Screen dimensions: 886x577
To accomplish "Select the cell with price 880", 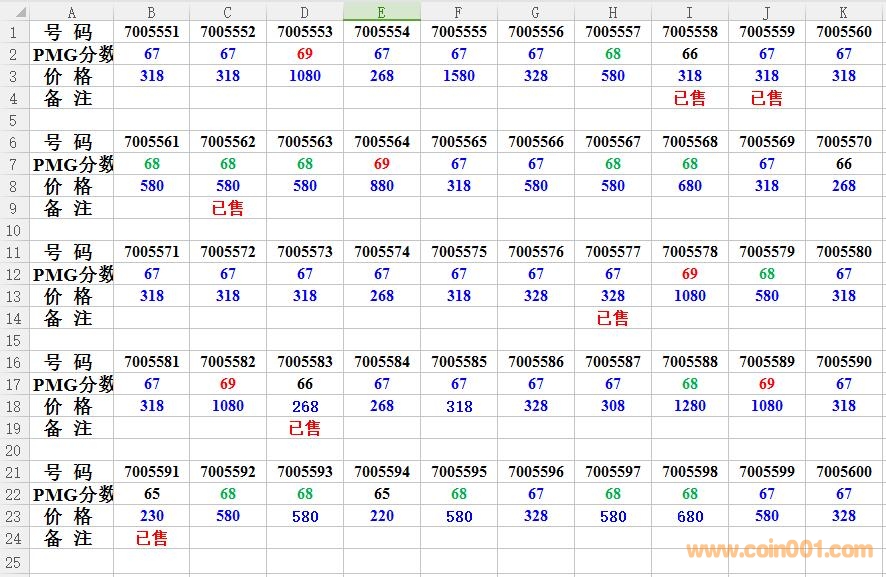I will click(382, 186).
